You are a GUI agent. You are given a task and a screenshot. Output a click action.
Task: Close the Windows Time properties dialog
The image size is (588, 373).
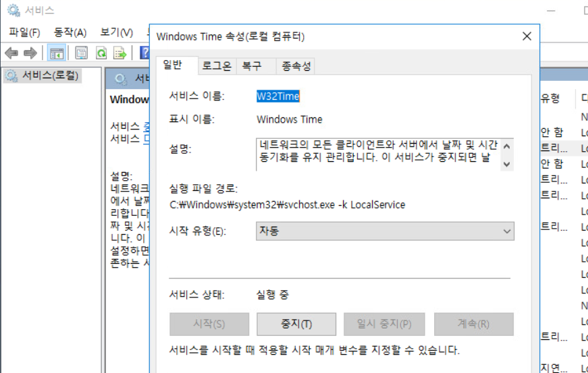coord(527,36)
